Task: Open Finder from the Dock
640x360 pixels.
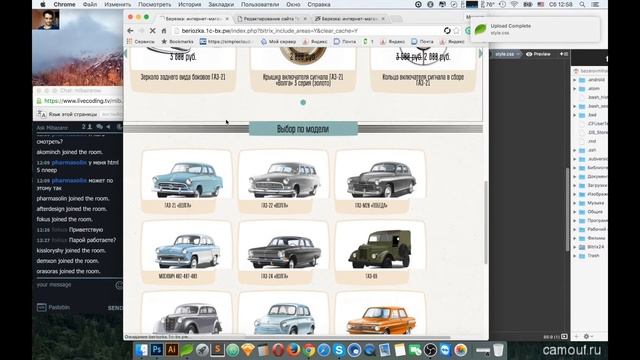Action: (x=141, y=350)
